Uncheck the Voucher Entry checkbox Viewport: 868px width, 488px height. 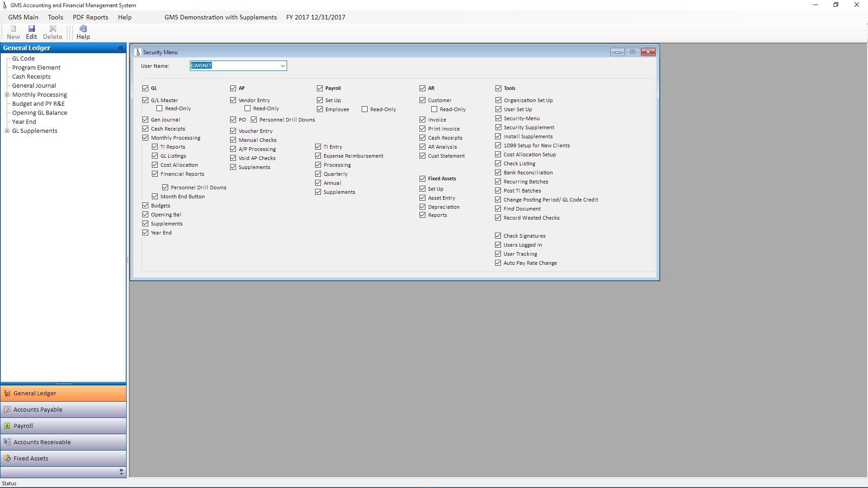coord(233,131)
